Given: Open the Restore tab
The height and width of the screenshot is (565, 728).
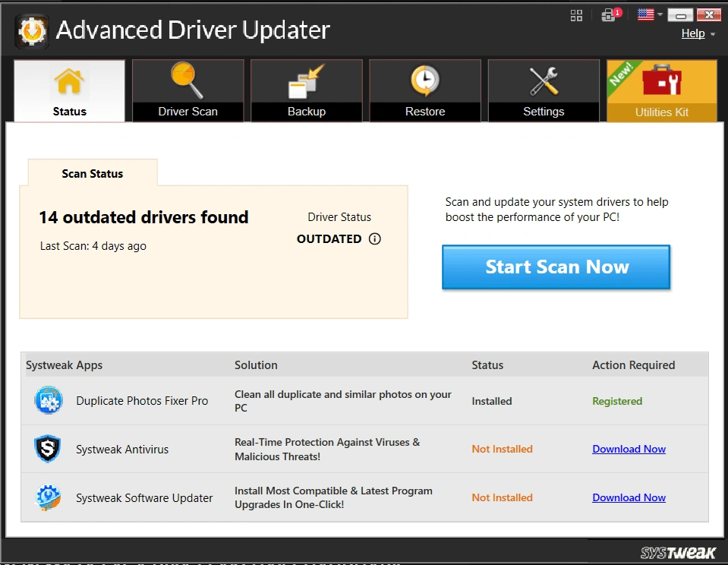Looking at the screenshot, I should (x=424, y=90).
